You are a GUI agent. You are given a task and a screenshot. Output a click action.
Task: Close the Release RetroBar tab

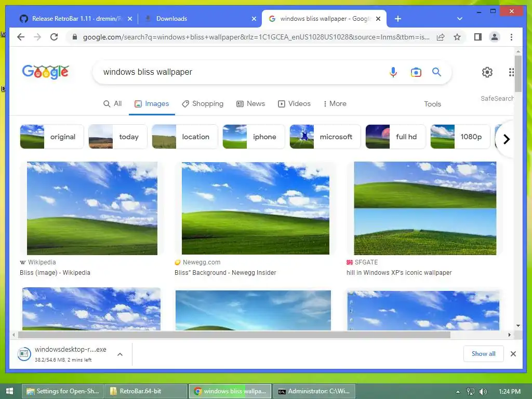click(x=129, y=19)
